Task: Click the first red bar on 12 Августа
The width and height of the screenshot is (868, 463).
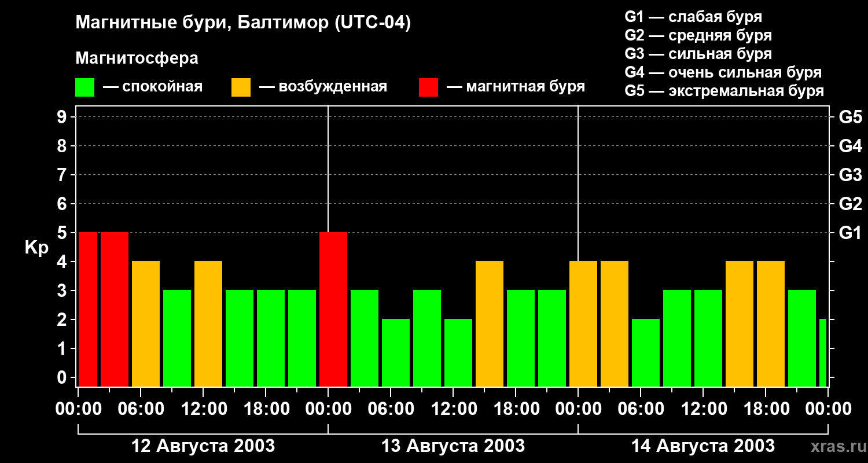Action: pyautogui.click(x=88, y=309)
